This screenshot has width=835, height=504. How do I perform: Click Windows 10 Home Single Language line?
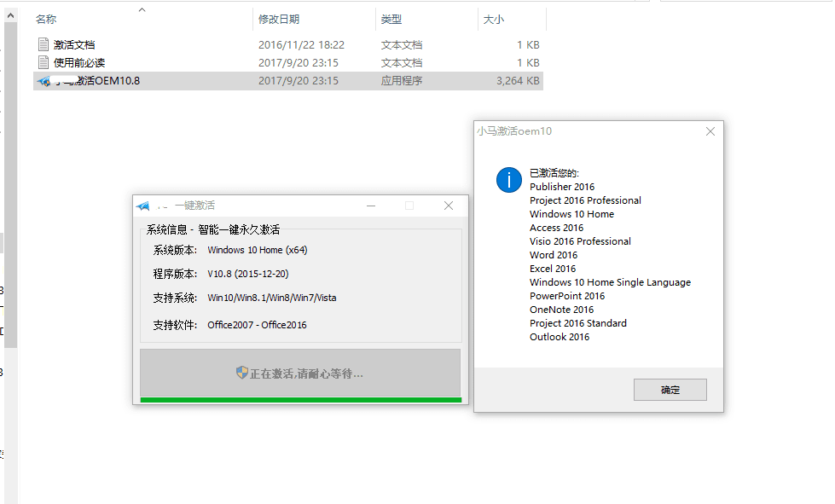(610, 282)
